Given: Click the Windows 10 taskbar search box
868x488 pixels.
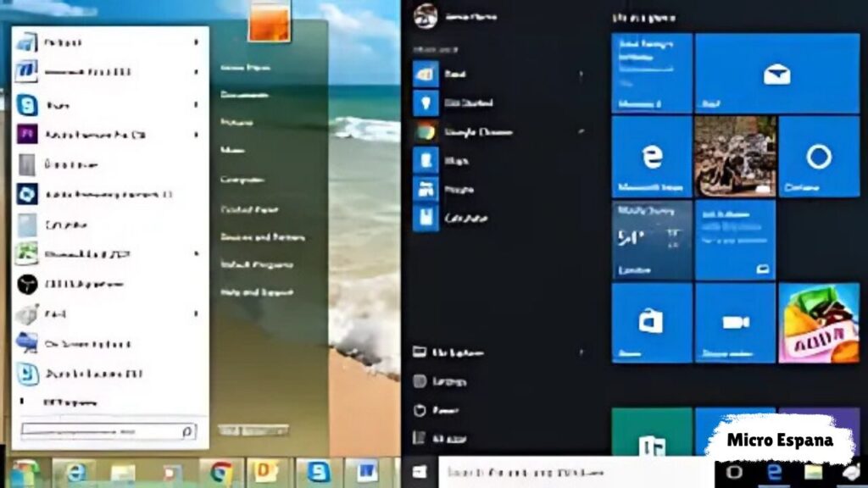Looking at the screenshot, I should [576, 473].
